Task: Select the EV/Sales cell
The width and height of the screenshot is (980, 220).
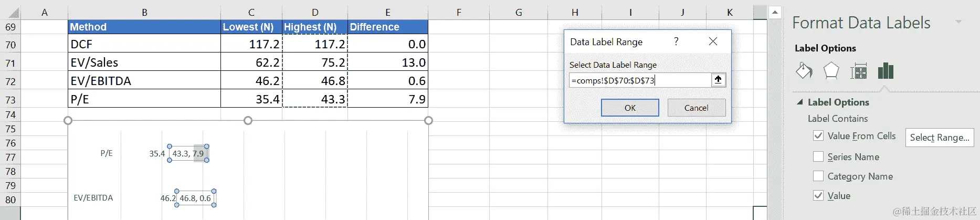Action: pyautogui.click(x=144, y=62)
